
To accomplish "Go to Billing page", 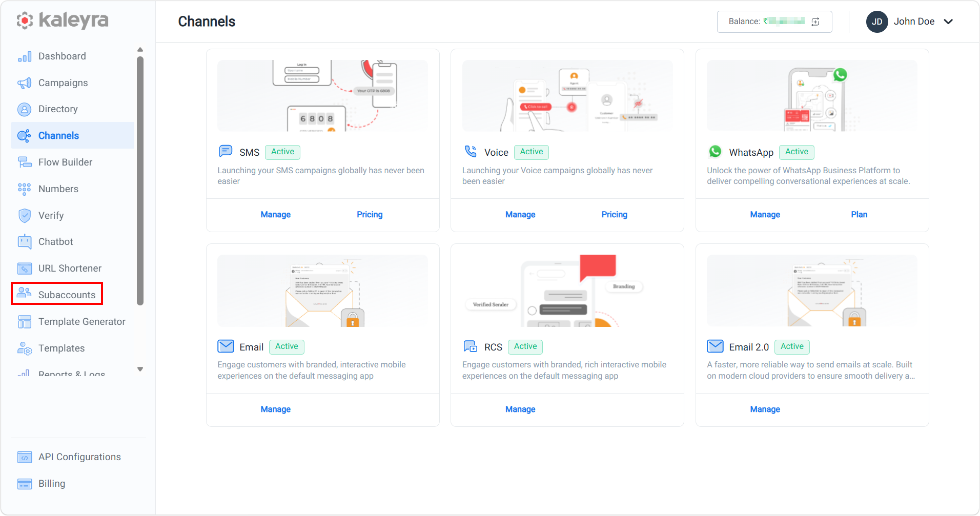I will 52,484.
